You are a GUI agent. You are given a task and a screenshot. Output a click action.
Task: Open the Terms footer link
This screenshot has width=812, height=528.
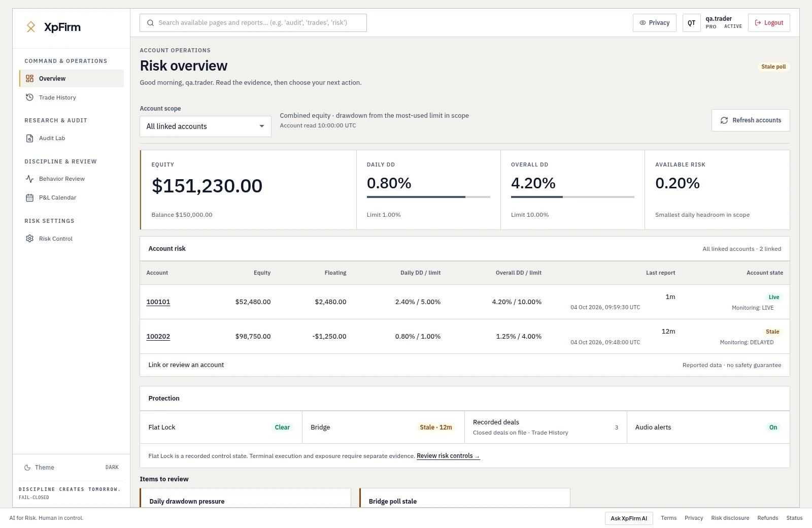point(668,518)
